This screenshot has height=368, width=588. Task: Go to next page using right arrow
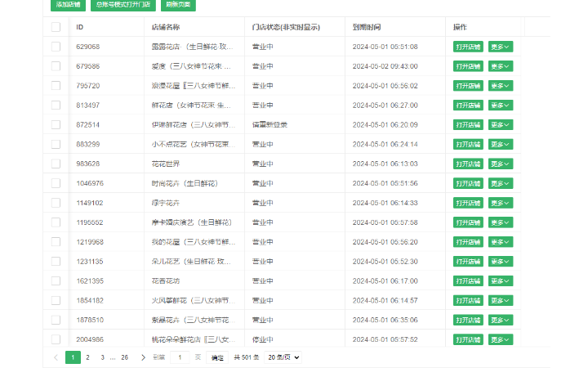143,357
